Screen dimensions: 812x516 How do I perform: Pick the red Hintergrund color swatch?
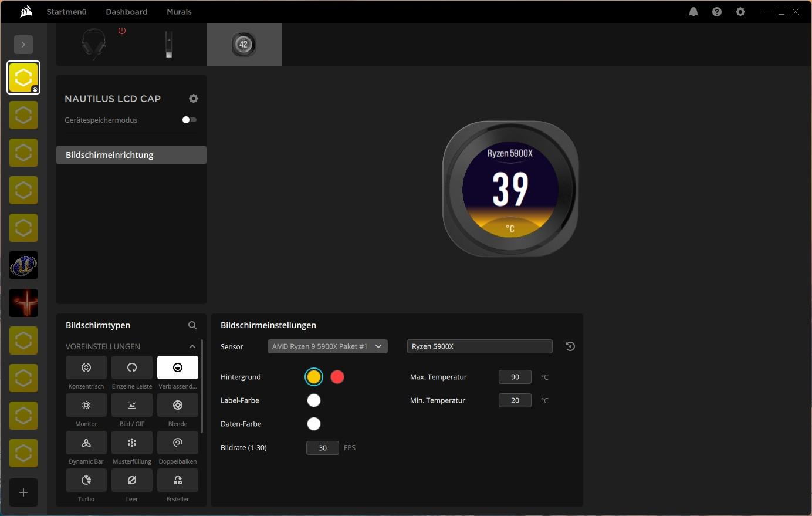pos(337,377)
